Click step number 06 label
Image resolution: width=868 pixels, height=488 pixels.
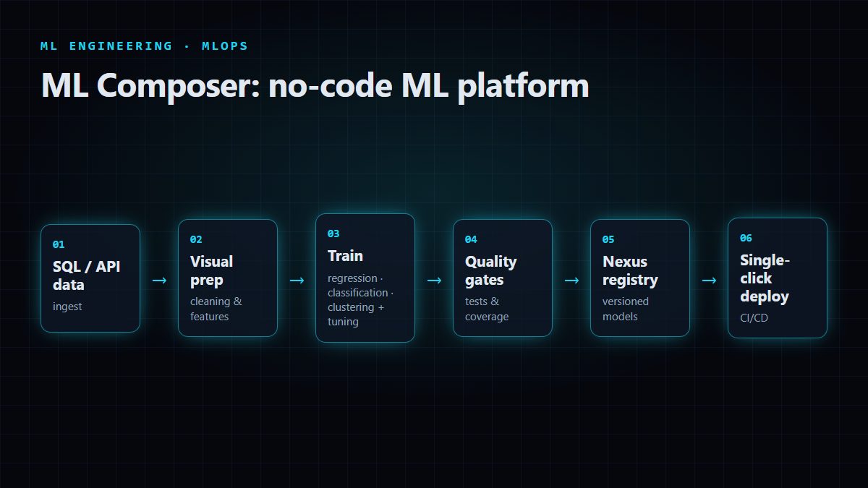click(x=746, y=238)
